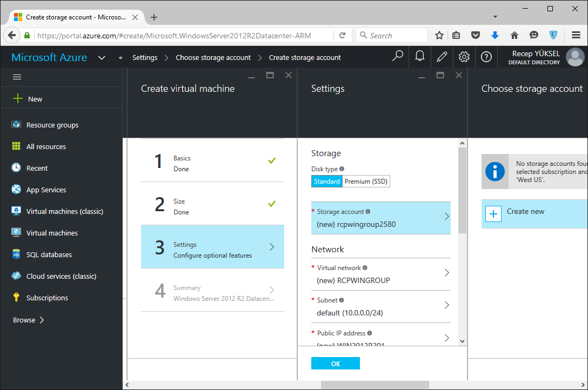Click the hamburger menu icon in Azure sidebar
Viewport: 588px width, 390px height.
pos(17,77)
